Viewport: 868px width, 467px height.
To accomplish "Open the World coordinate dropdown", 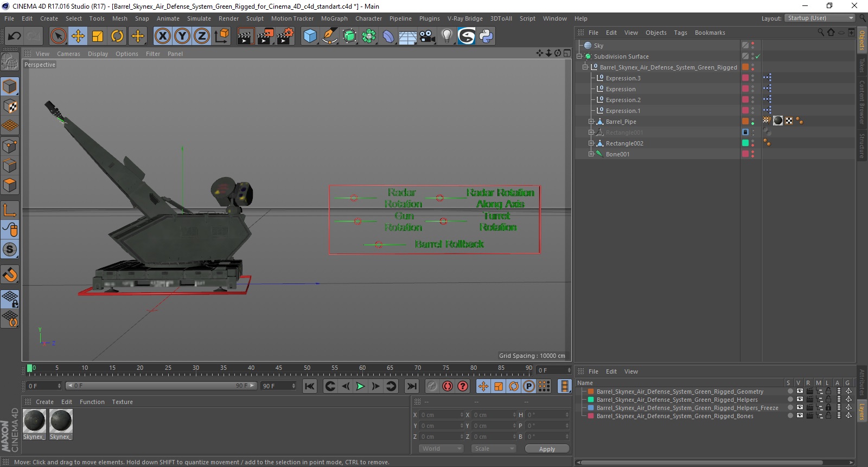I will click(x=441, y=449).
